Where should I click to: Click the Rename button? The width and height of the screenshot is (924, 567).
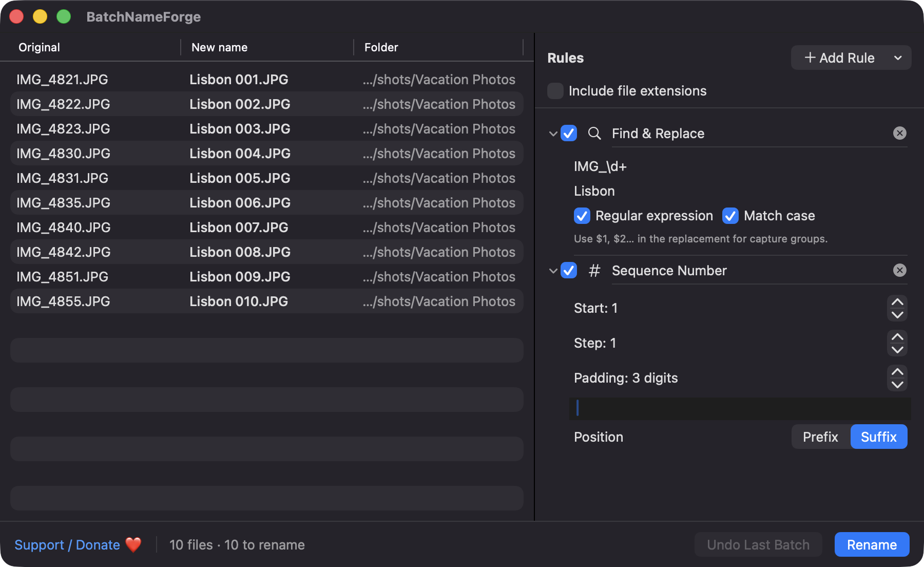[x=872, y=545]
